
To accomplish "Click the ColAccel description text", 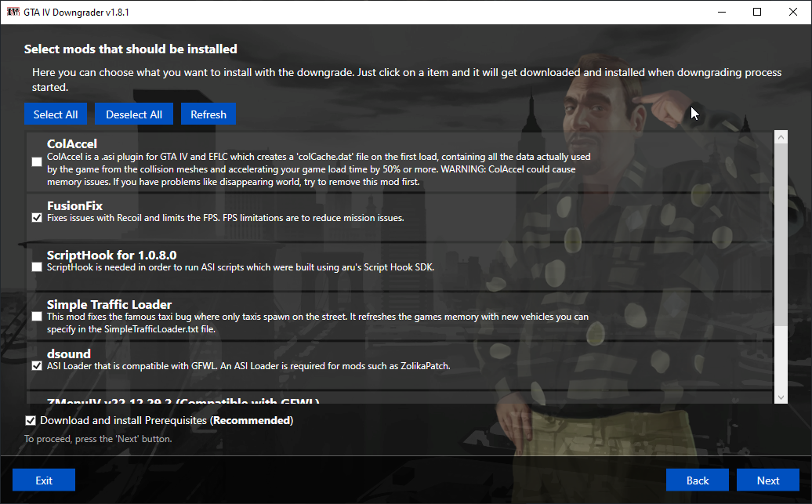I will (318, 169).
